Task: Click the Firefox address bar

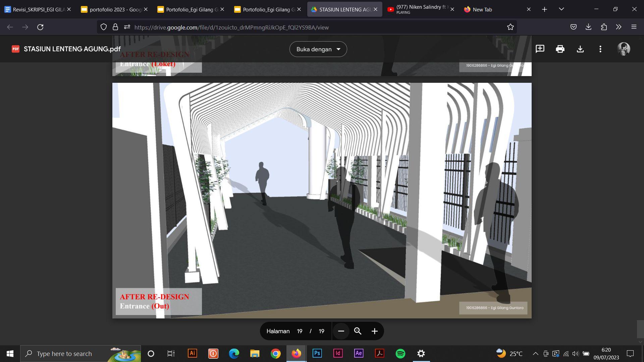Action: [302, 27]
